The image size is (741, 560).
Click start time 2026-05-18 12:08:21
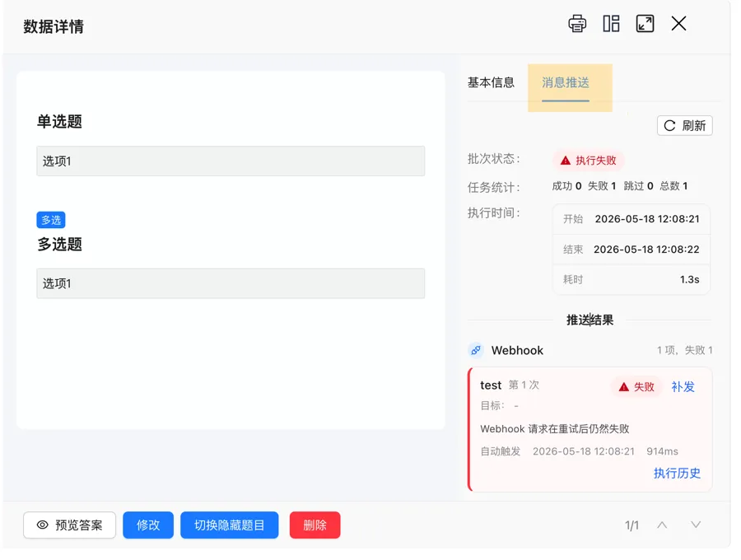click(x=647, y=219)
